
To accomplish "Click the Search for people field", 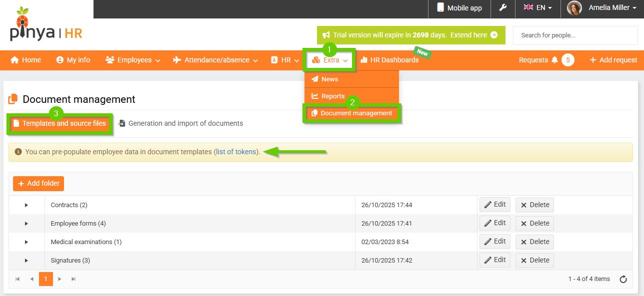I will pyautogui.click(x=575, y=35).
